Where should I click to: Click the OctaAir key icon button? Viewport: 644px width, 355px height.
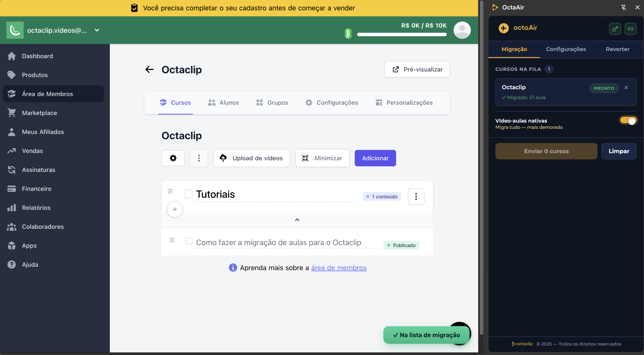[x=615, y=29]
